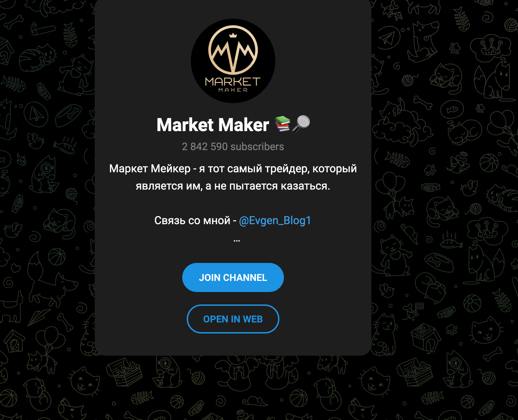518x420 pixels.
Task: Open the channel with OPEN IN WEB
Action: (x=233, y=319)
